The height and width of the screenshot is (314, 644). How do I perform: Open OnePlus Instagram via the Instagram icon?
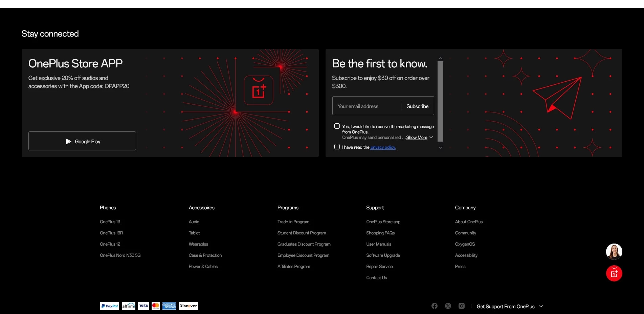tap(461, 306)
